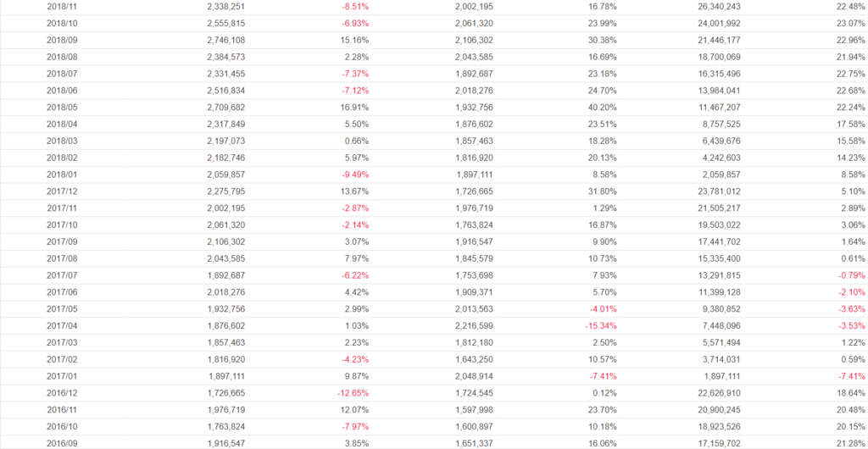The width and height of the screenshot is (868, 449).
Task: Select the value 2,338,251
Action: [x=225, y=6]
